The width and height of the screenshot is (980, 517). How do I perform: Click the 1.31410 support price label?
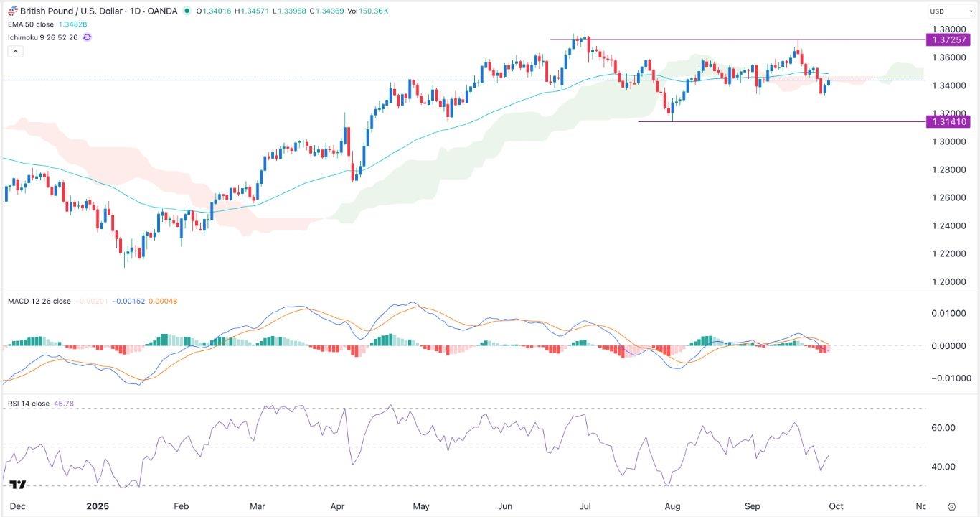(x=948, y=122)
